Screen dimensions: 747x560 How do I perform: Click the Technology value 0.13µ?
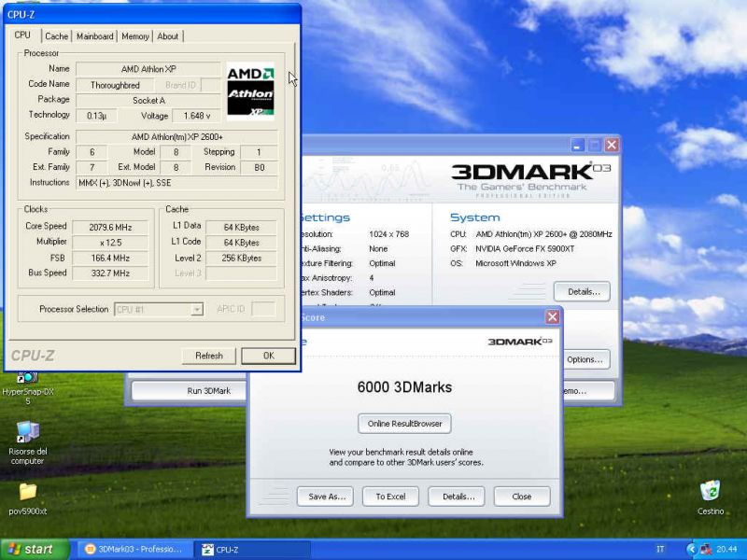[97, 116]
